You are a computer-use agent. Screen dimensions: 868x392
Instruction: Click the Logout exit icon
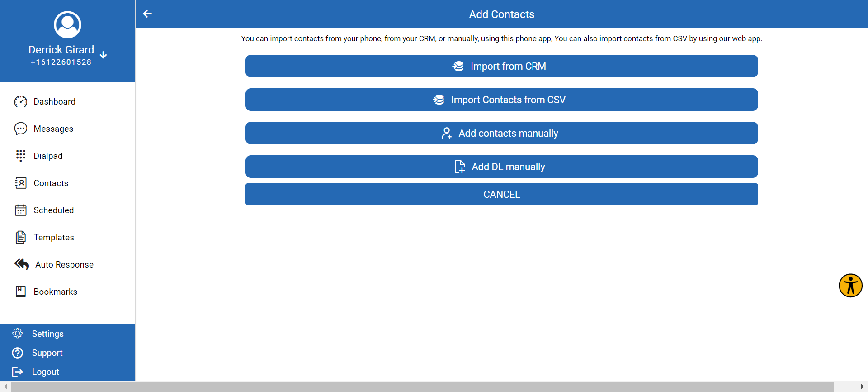click(18, 372)
